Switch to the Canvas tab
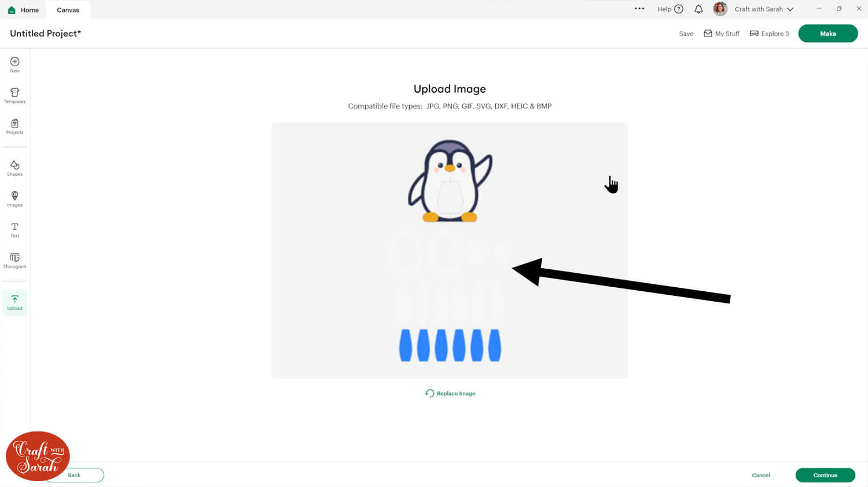 [x=68, y=10]
